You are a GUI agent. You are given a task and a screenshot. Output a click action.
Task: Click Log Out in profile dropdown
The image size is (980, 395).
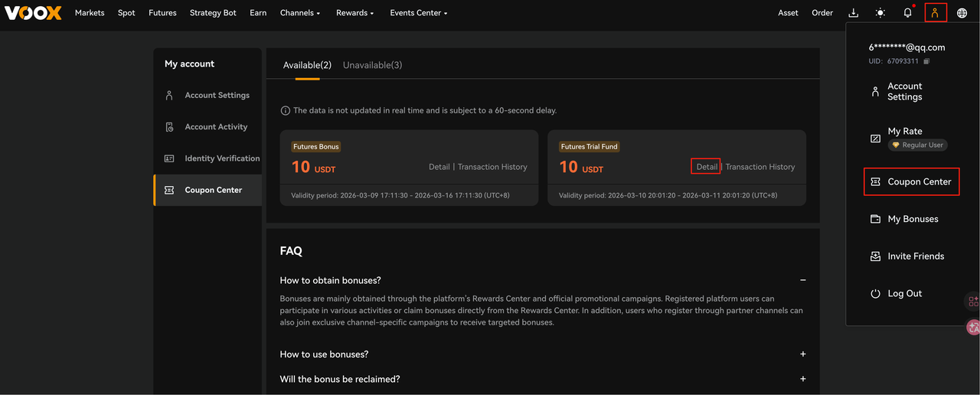(x=896, y=294)
